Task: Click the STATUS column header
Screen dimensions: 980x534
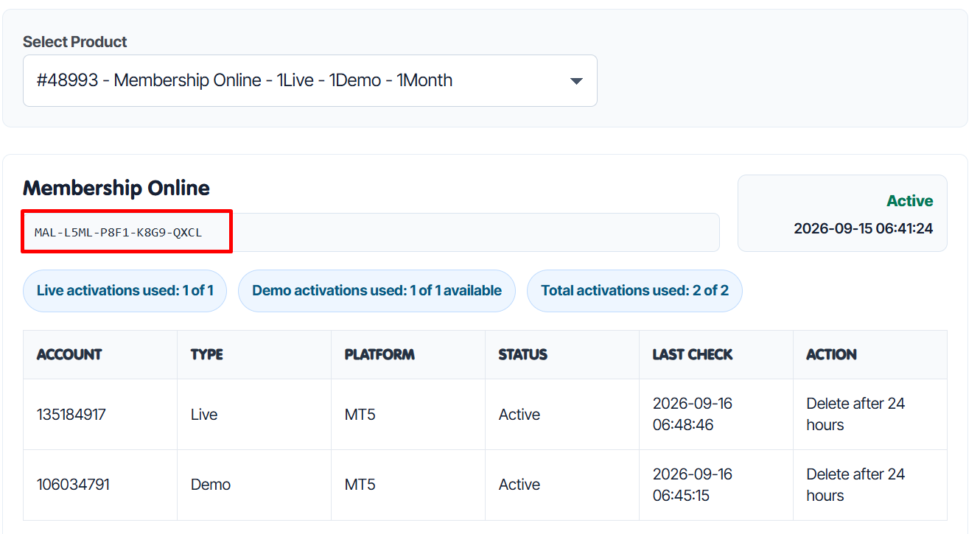Action: tap(523, 354)
